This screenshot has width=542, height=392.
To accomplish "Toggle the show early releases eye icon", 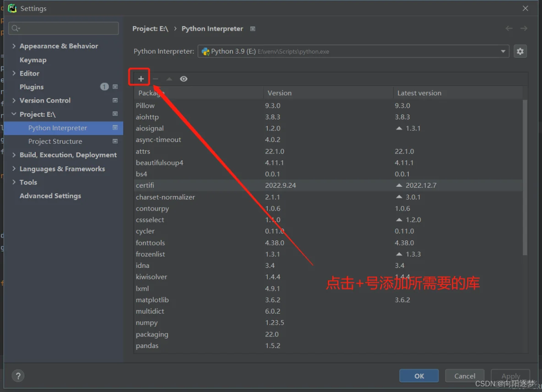I will click(184, 79).
